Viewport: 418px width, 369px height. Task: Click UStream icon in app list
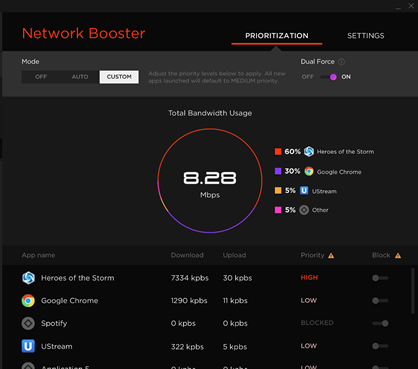[x=28, y=346]
